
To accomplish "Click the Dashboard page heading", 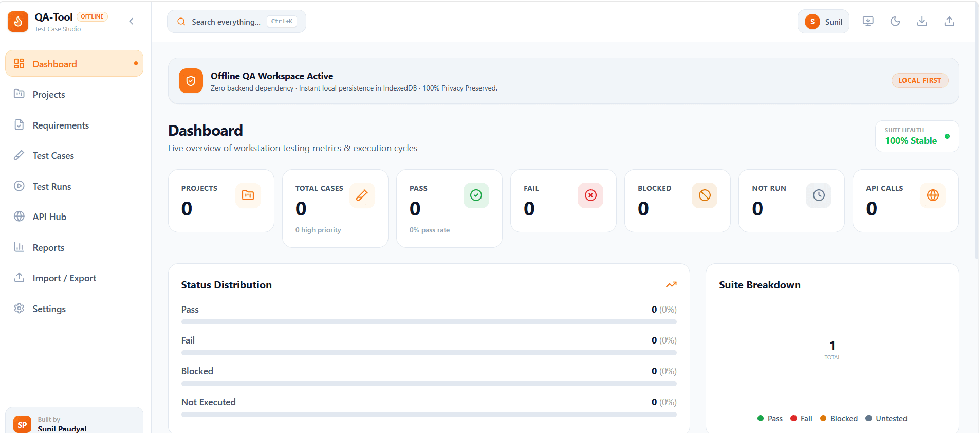I will pos(206,130).
